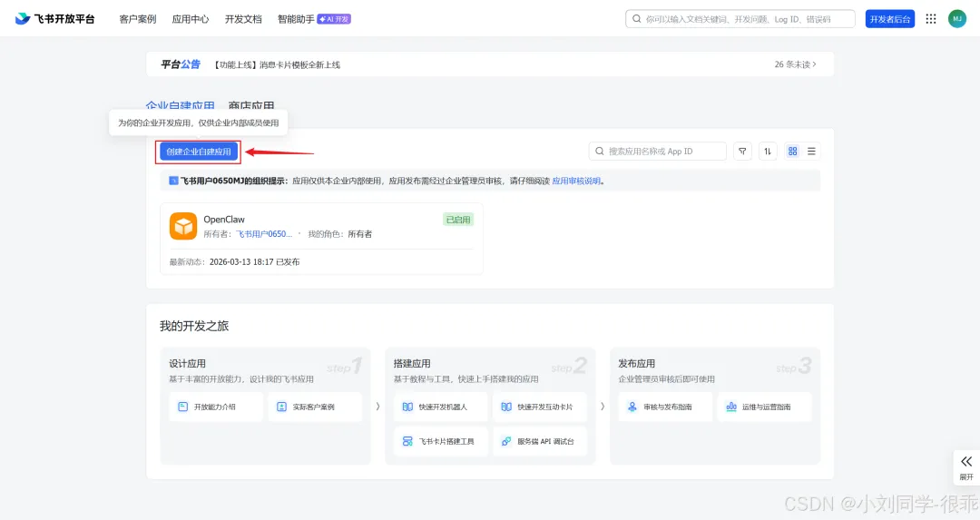Viewport: 980px width, 520px height.
Task: Click the 运维与运营指南 chart icon
Action: 730,407
